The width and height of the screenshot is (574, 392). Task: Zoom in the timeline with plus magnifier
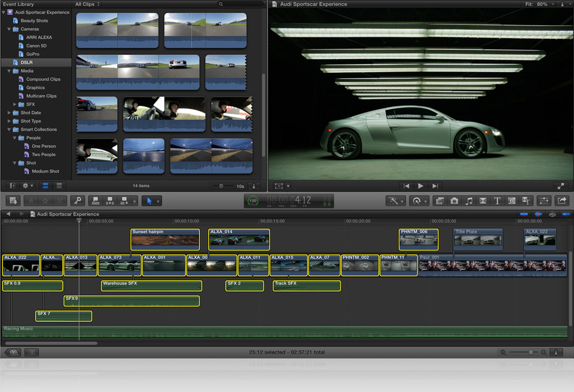544,353
